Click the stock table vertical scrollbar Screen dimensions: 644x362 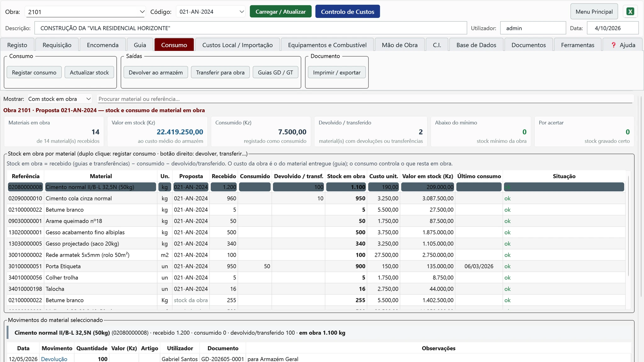[x=628, y=226]
